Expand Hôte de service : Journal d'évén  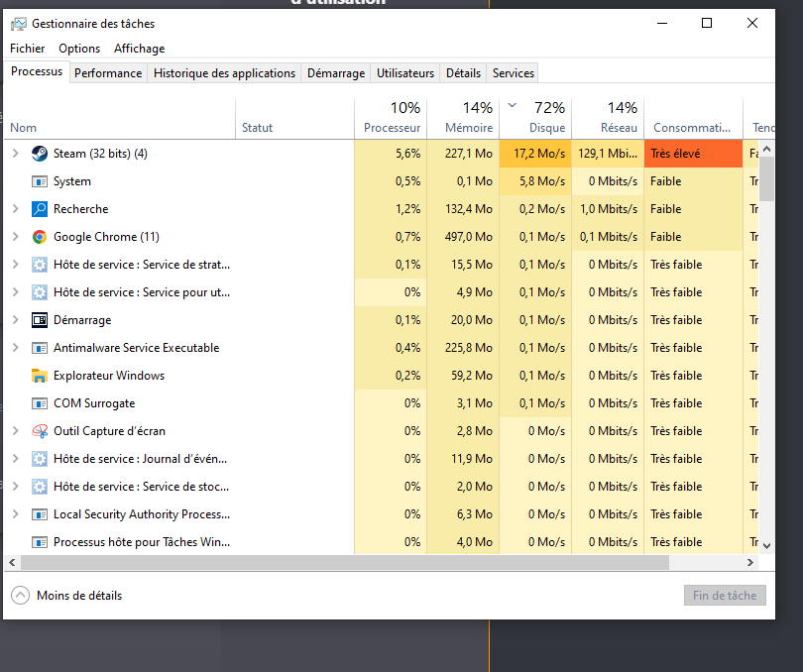tap(15, 458)
